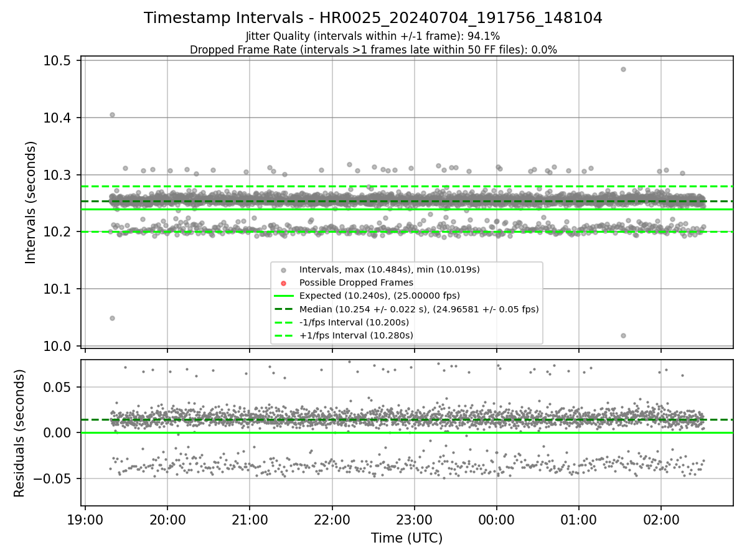The height and width of the screenshot is (560, 747).
Task: Click the "Median (10.254 +/- 0.022 s)" legend entry
Action: [419, 309]
